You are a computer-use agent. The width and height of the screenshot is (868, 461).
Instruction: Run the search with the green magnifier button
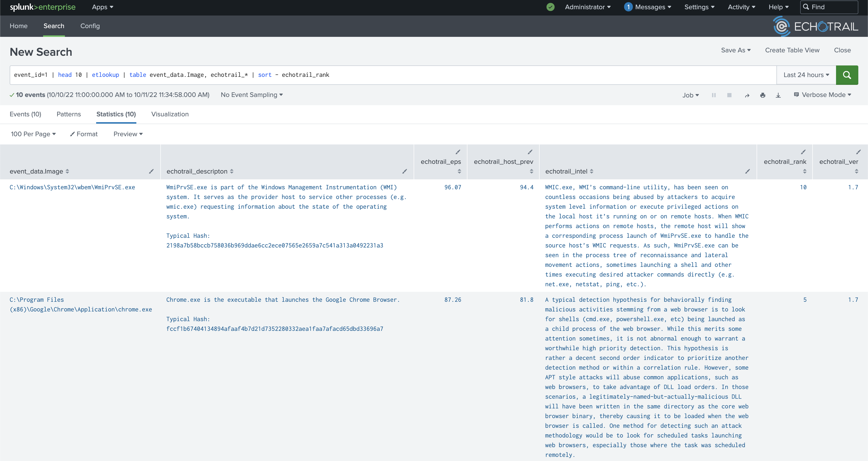(847, 75)
